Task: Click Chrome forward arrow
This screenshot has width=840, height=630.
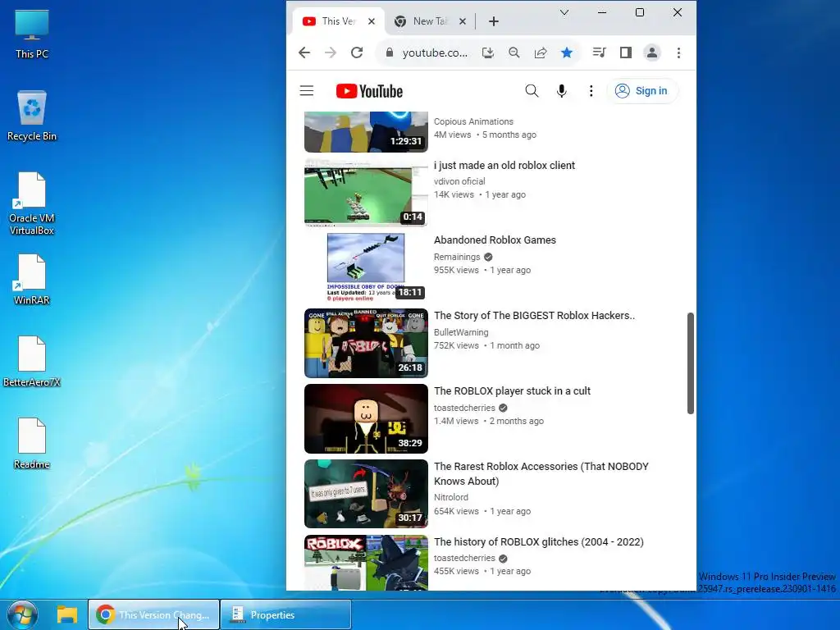Action: click(x=331, y=52)
